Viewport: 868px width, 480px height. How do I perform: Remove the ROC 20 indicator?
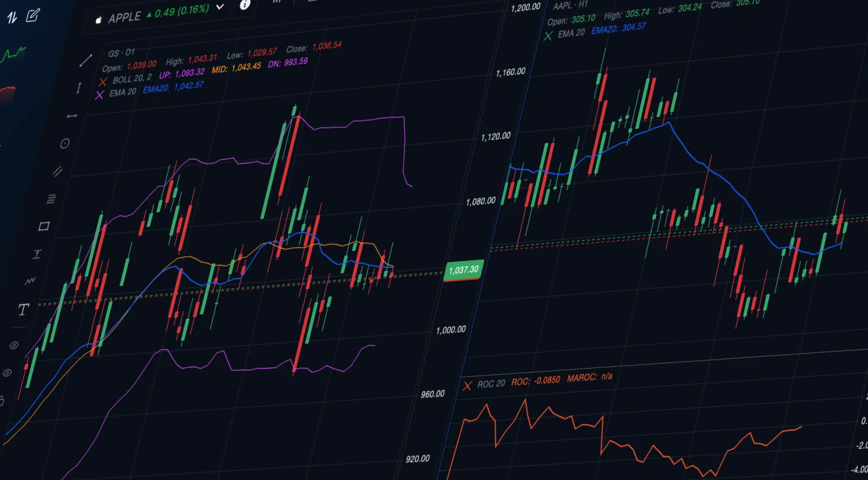tap(467, 386)
